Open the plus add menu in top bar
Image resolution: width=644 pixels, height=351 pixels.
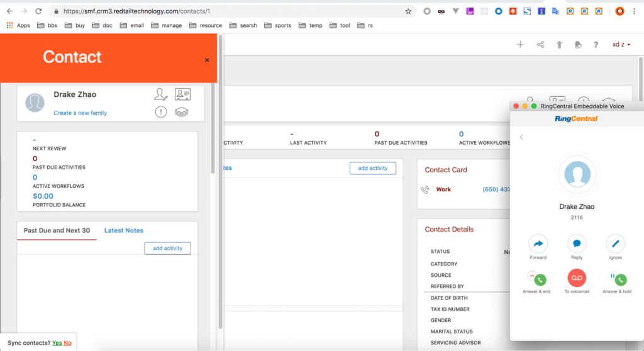coord(520,45)
